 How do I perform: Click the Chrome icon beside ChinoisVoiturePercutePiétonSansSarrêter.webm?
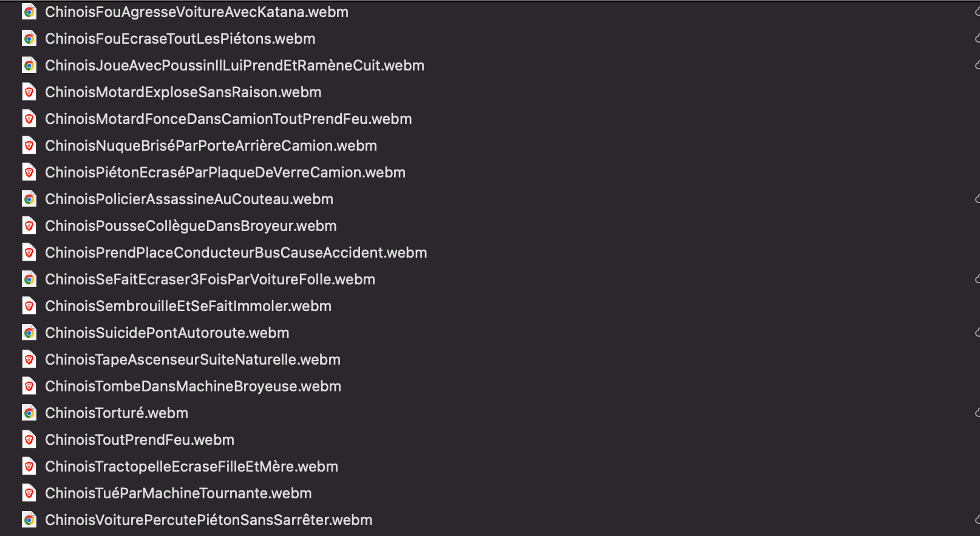click(29, 520)
